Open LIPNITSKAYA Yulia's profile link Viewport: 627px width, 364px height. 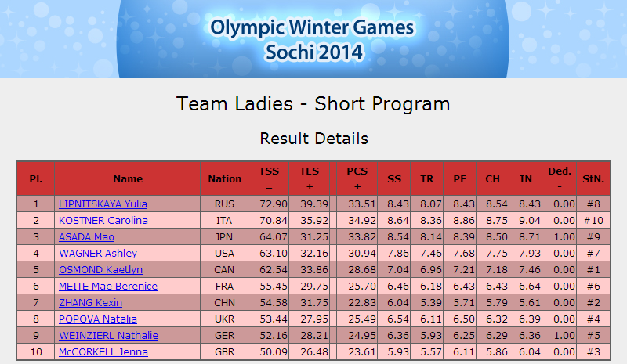click(x=103, y=204)
